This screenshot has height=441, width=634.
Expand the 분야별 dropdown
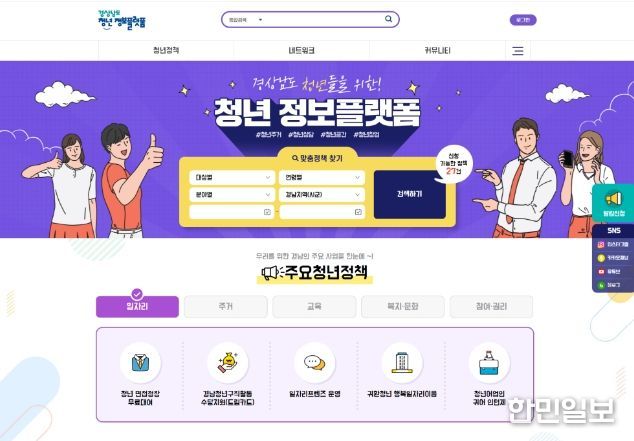click(x=231, y=195)
